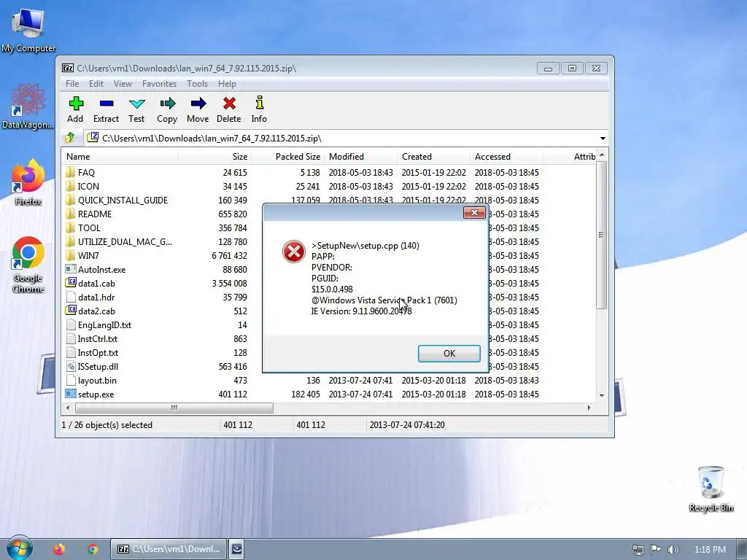Image resolution: width=747 pixels, height=560 pixels.
Task: Click the vertical scrollbar down arrow
Action: (x=602, y=396)
